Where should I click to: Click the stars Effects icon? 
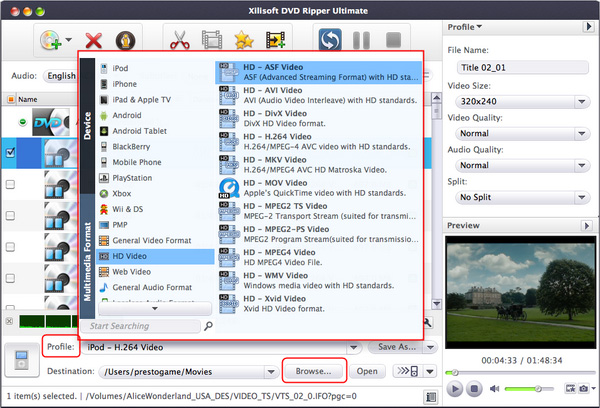(x=244, y=39)
